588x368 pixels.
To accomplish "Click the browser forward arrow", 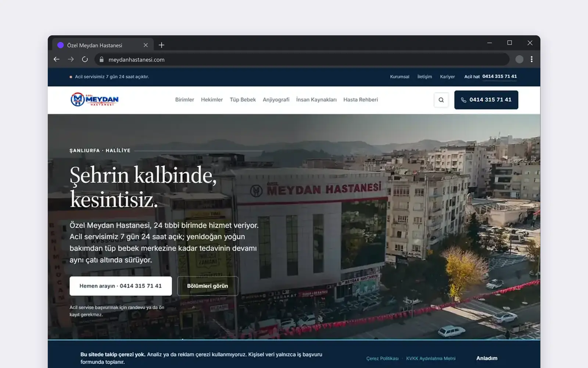I will pos(71,59).
